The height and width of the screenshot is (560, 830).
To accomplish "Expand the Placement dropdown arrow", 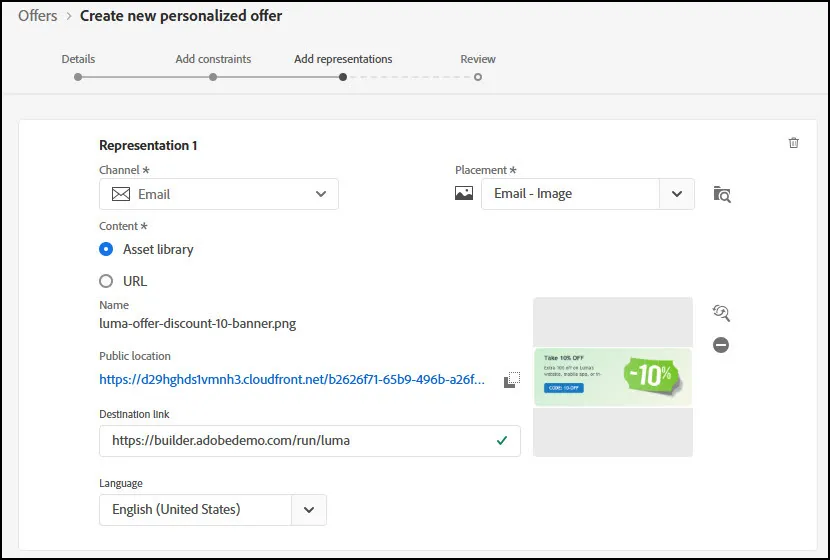I will pos(676,194).
